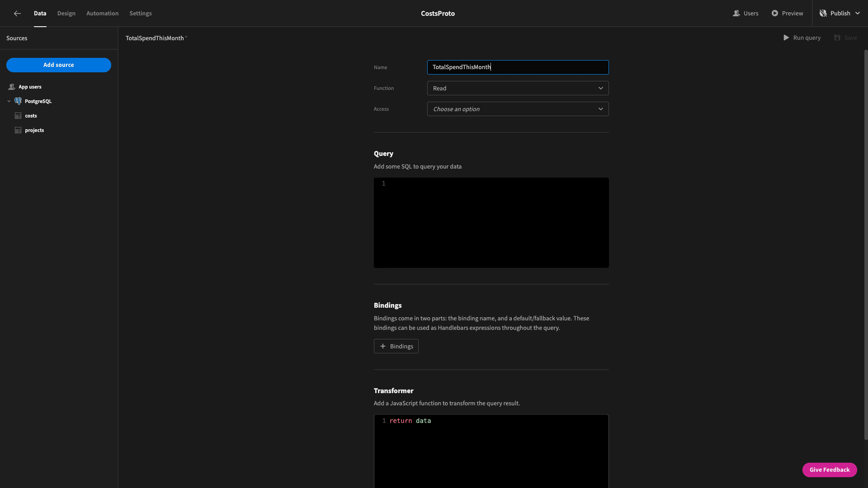Click the page vertical scrollbar

[866, 244]
